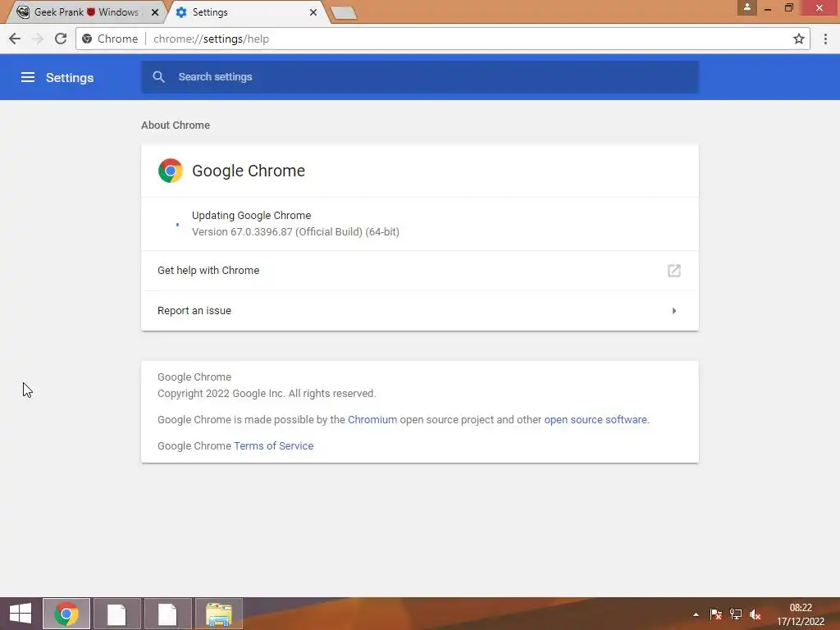Viewport: 840px width, 630px height.
Task: Click the muted volume tray icon
Action: [x=756, y=614]
